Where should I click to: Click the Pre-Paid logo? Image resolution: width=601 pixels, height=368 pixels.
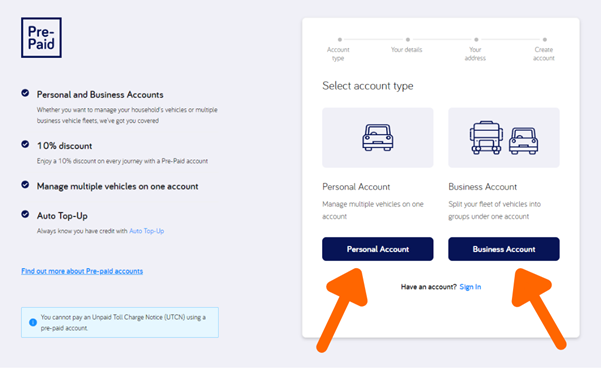[41, 38]
